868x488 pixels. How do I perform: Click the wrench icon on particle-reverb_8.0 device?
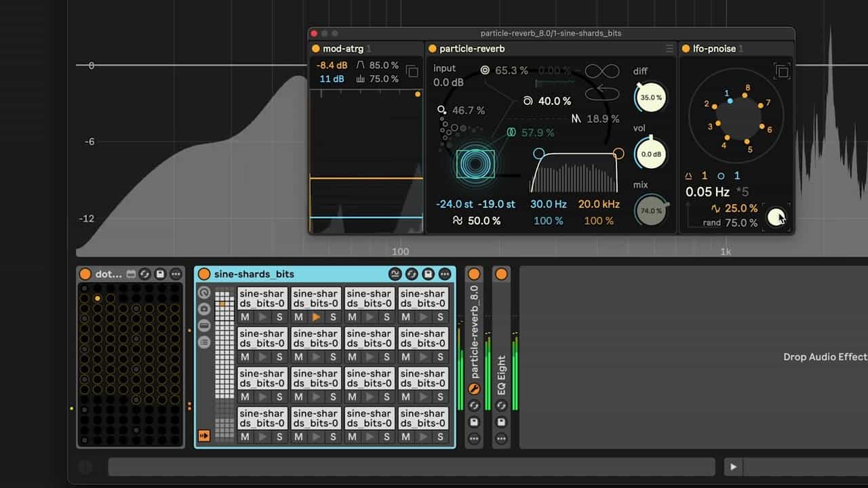(x=474, y=389)
